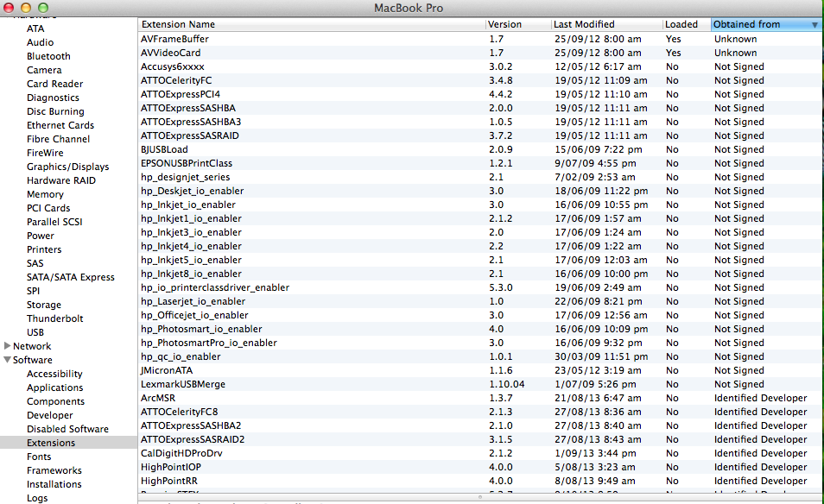This screenshot has width=824, height=504.
Task: Select HighPointRR extension row
Action: pos(480,481)
